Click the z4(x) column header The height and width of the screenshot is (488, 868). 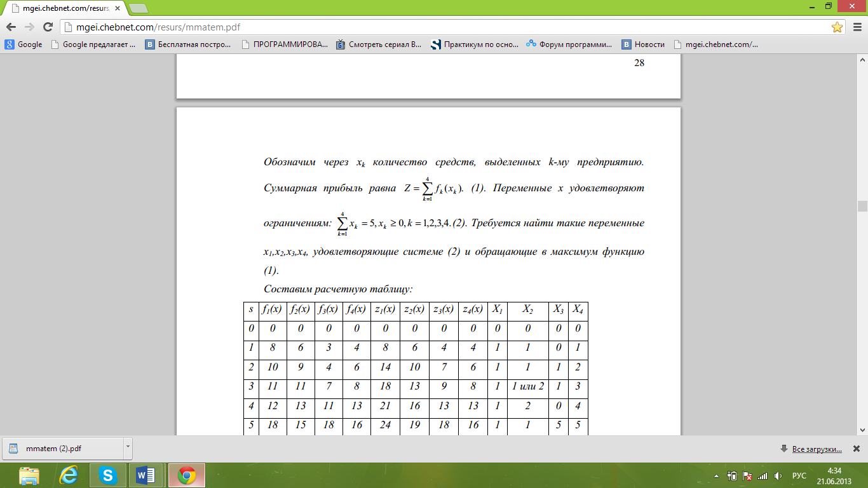[x=473, y=310]
